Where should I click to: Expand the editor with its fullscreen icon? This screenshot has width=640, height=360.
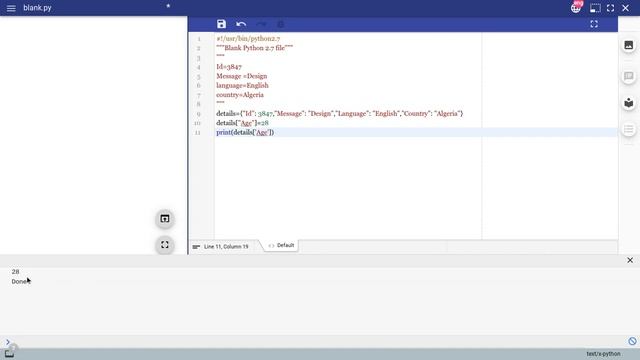click(594, 24)
